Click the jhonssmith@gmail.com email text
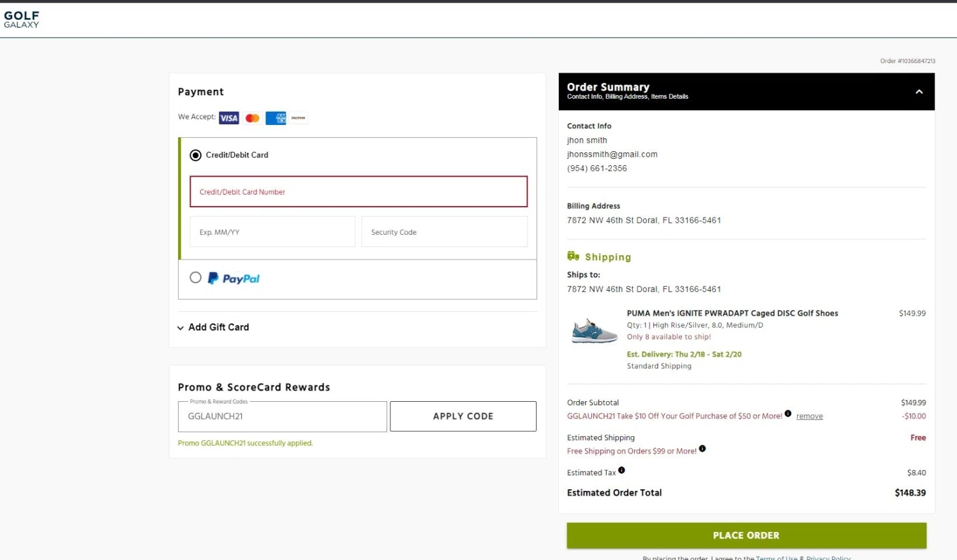The height and width of the screenshot is (560, 957). pos(612,154)
